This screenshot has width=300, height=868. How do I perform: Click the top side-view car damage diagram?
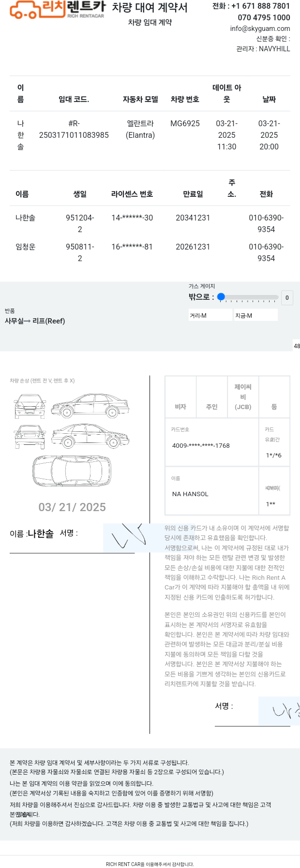click(x=90, y=406)
